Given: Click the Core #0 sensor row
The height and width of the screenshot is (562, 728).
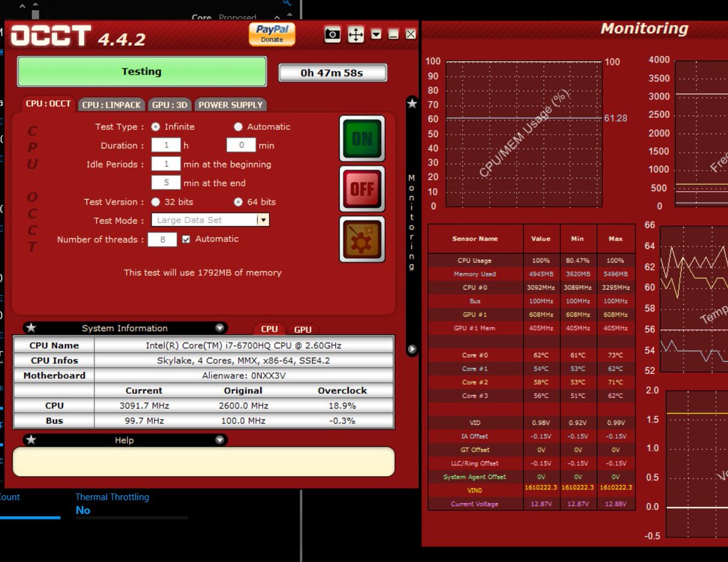Looking at the screenshot, I should [531, 355].
